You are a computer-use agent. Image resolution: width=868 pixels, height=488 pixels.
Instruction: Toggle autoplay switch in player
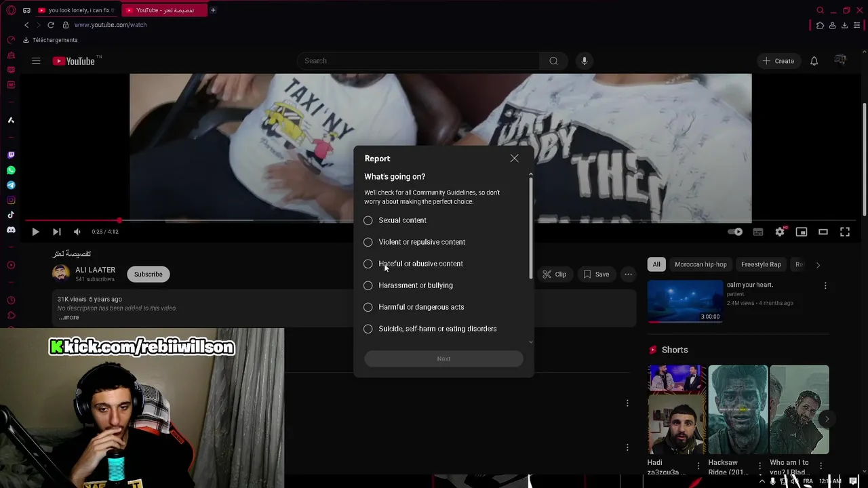tap(735, 232)
